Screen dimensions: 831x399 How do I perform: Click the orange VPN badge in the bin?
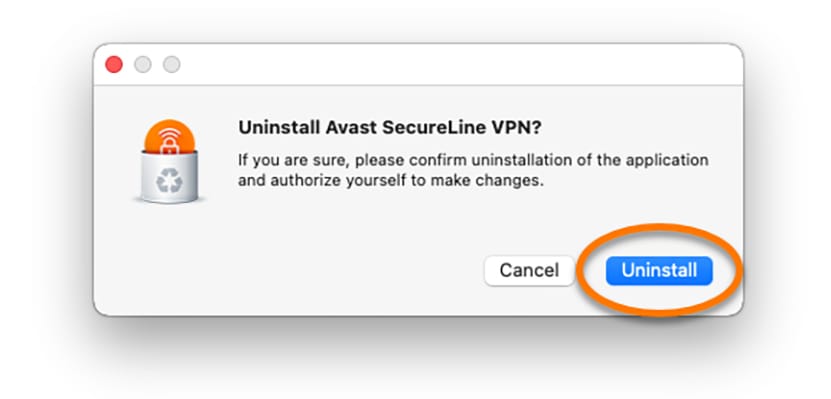170,137
